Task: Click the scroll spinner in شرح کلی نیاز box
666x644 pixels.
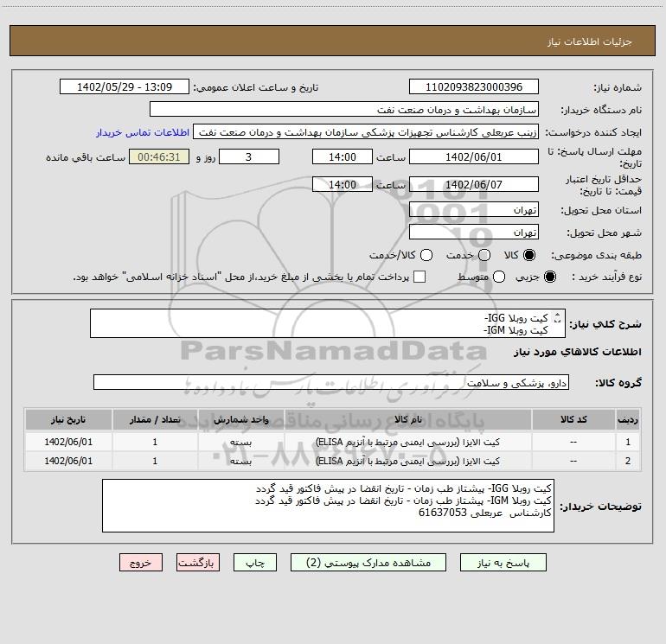Action: tap(557, 317)
